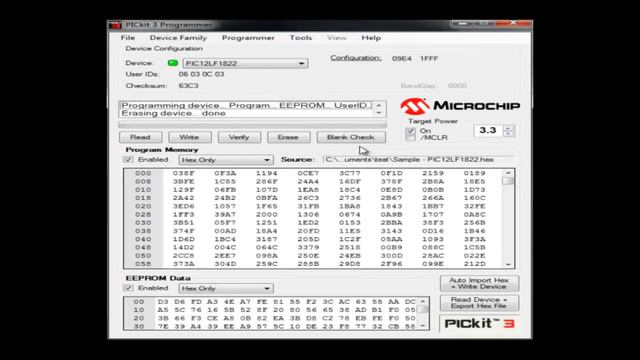Click EEPROM Data scrollbar down arrow

point(423,326)
